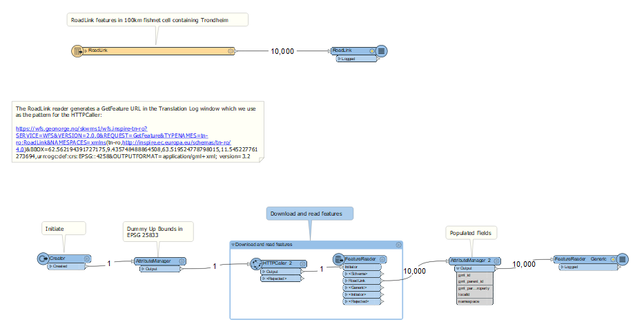Image resolution: width=644 pixels, height=329 pixels.
Task: Select the AttributeManager transformer title
Action: click(153, 261)
